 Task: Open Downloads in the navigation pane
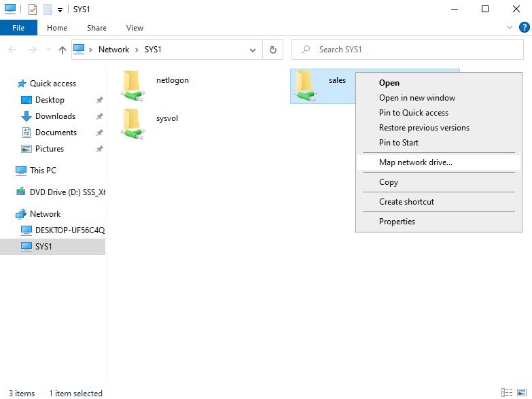(x=55, y=116)
